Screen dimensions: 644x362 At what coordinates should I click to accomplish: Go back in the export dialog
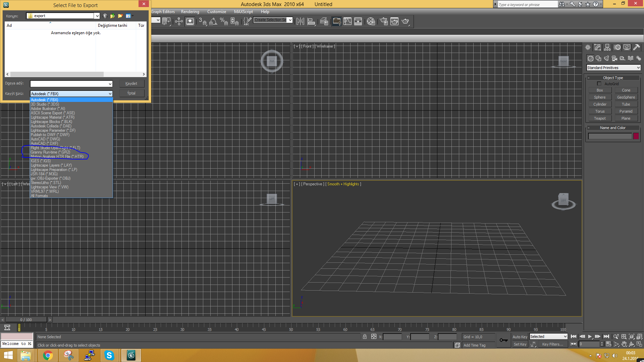tap(105, 16)
